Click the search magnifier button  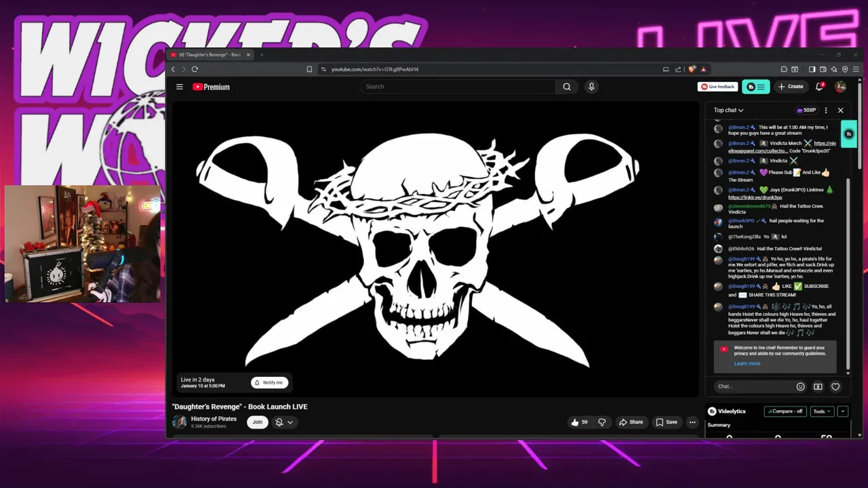(567, 87)
